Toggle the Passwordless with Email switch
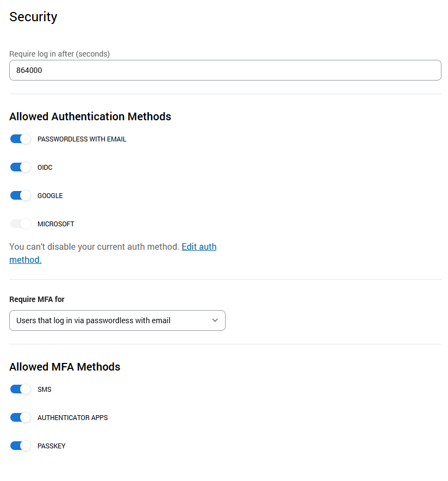448x481 pixels. click(x=21, y=139)
